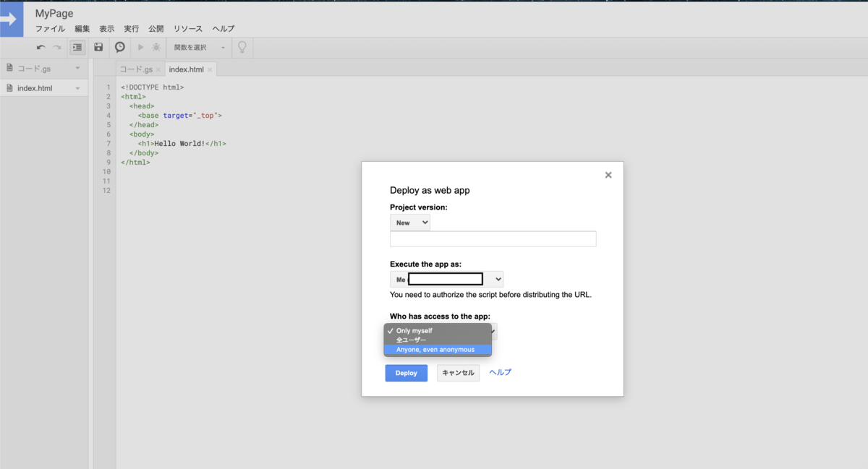Image resolution: width=868 pixels, height=469 pixels.
Task: Open the 関数を選択 function dropdown
Action: point(199,47)
